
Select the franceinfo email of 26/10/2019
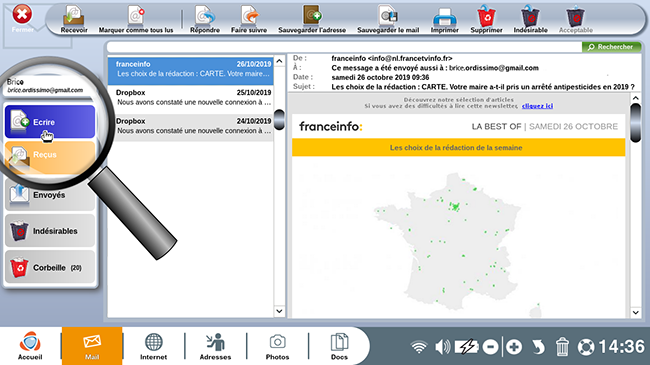191,71
